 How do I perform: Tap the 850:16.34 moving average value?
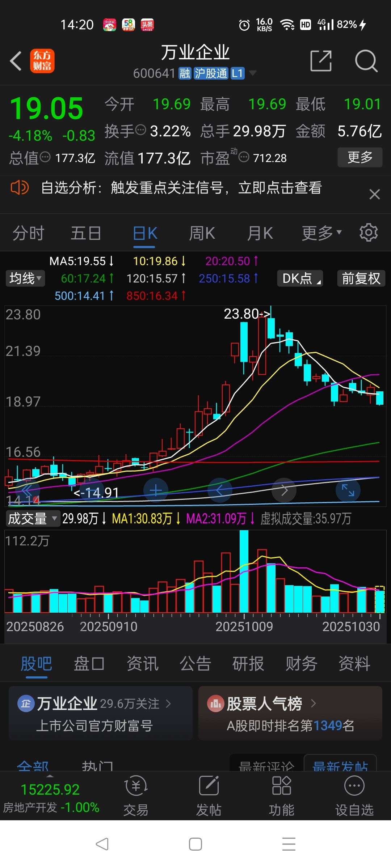tap(156, 296)
